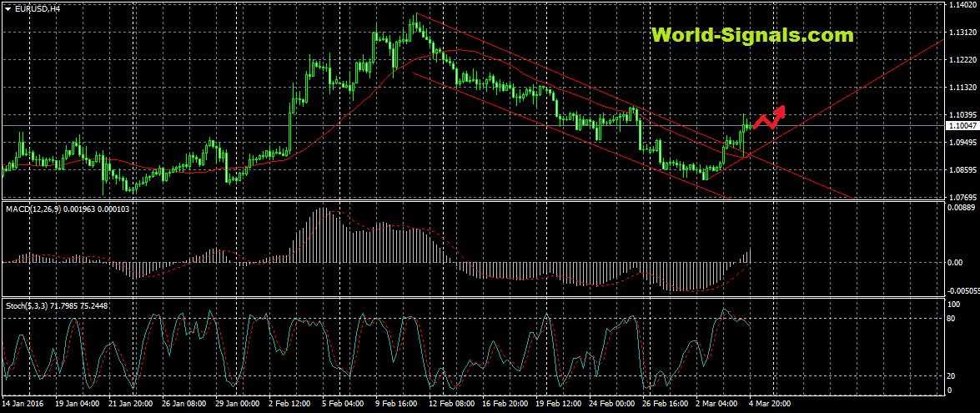Click the 24 Feb 00:00 time axis label
This screenshot has height=413, width=980.
[x=611, y=403]
